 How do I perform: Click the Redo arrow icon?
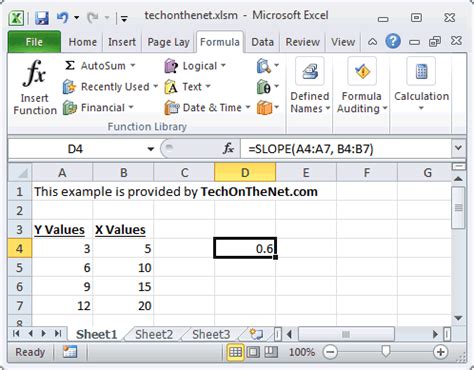93,17
